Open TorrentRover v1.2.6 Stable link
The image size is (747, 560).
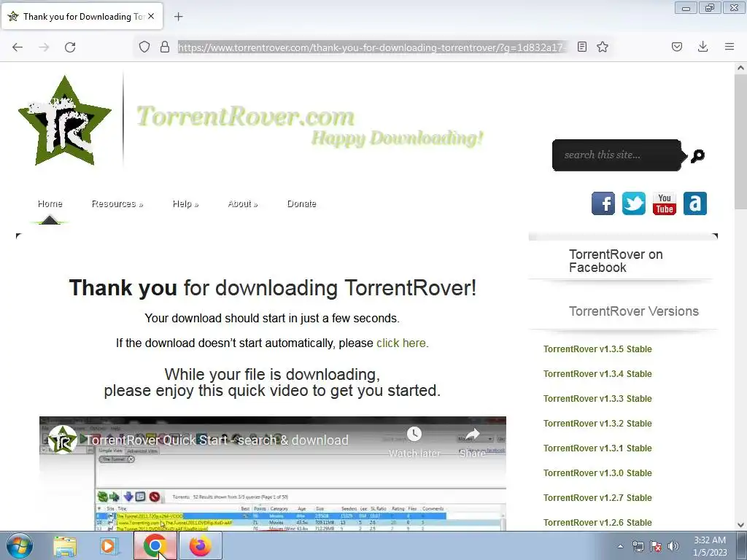[x=597, y=522]
